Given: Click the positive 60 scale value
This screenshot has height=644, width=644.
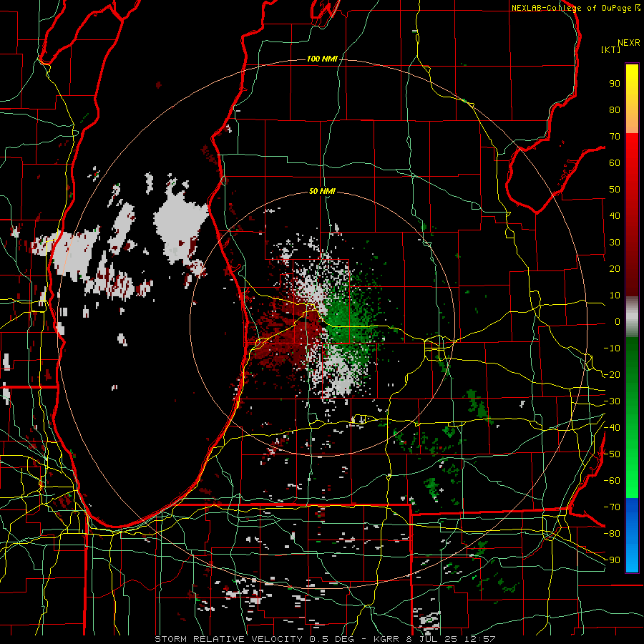Looking at the screenshot, I should pos(615,162).
